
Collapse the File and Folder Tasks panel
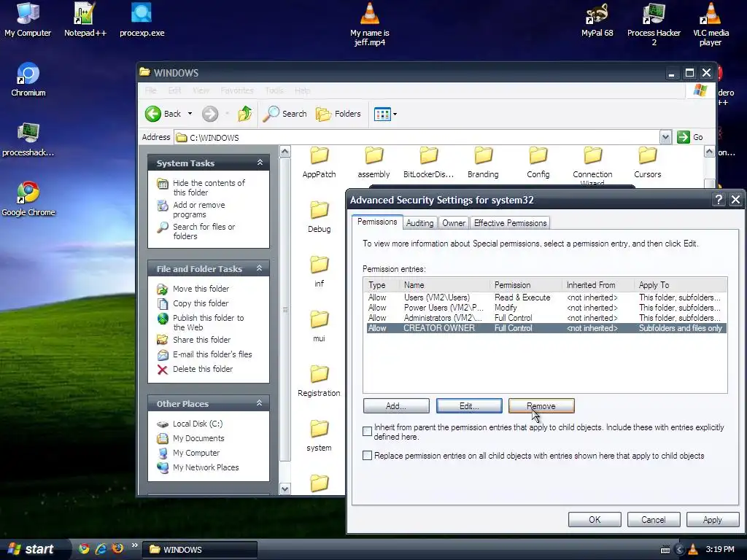260,268
